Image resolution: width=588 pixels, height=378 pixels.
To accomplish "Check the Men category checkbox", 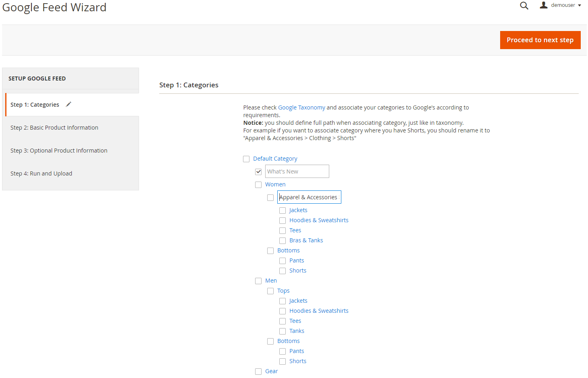I will (x=258, y=281).
